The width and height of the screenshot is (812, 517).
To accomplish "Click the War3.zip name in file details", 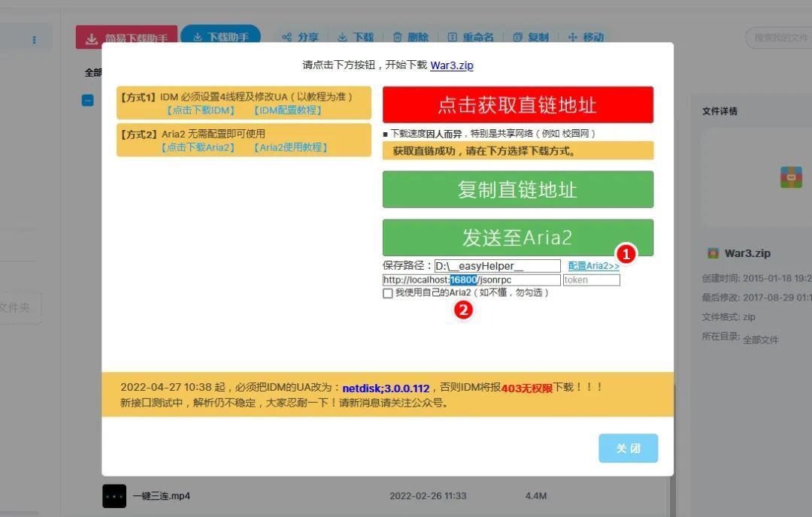I will pos(747,253).
